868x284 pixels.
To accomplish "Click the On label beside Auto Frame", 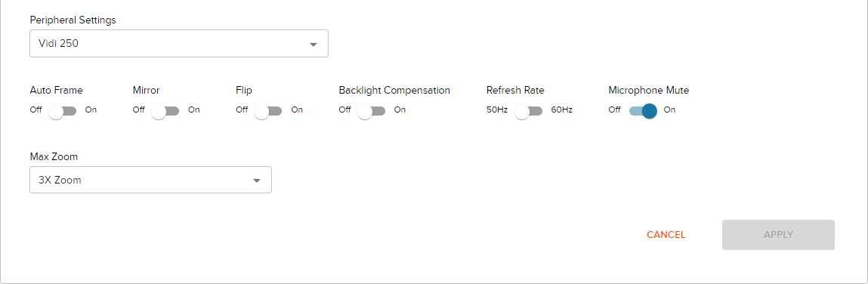I will (x=91, y=110).
